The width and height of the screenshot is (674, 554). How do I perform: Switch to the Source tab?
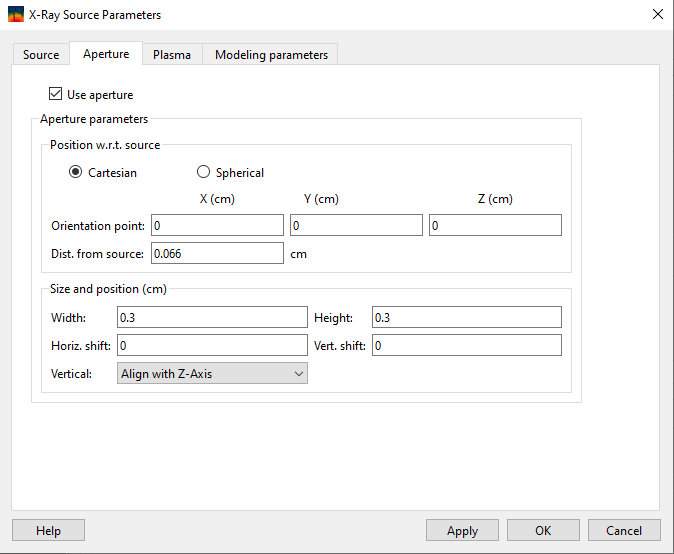pos(41,55)
